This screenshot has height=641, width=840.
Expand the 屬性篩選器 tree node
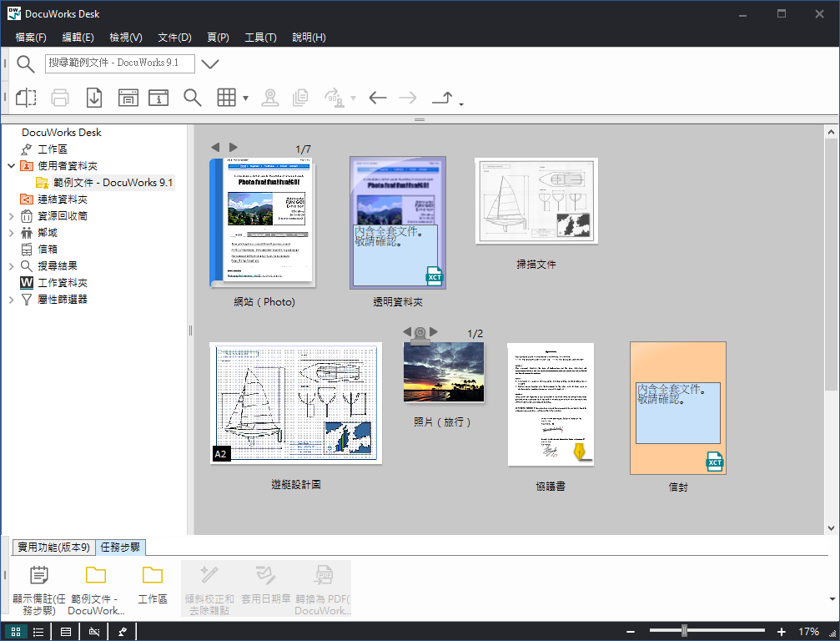(x=11, y=299)
